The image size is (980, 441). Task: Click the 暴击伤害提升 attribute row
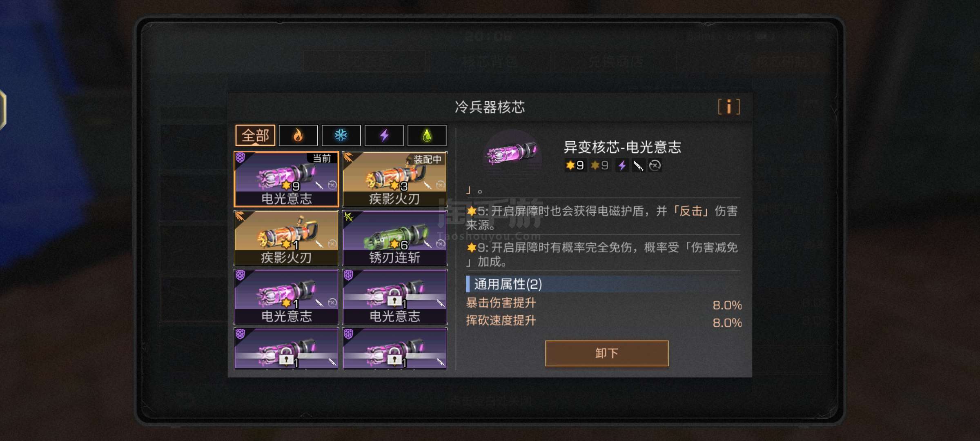604,303
